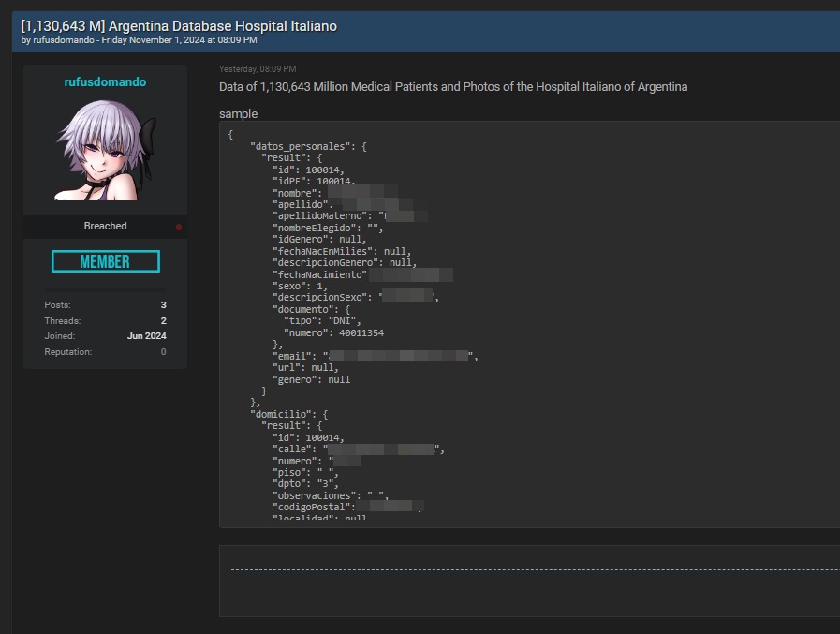Click the "domicilio" key in the code

287,414
